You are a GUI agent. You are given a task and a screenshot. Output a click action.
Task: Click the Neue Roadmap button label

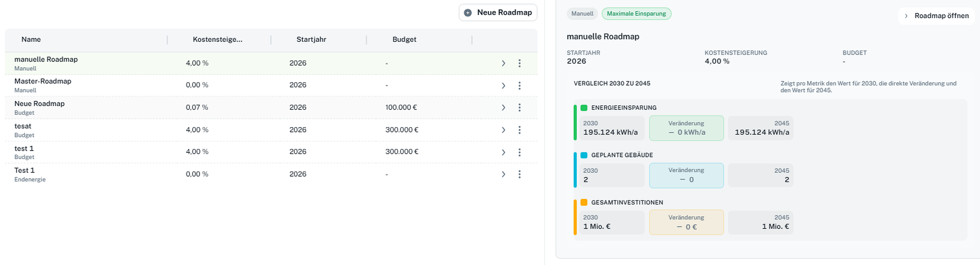point(505,12)
